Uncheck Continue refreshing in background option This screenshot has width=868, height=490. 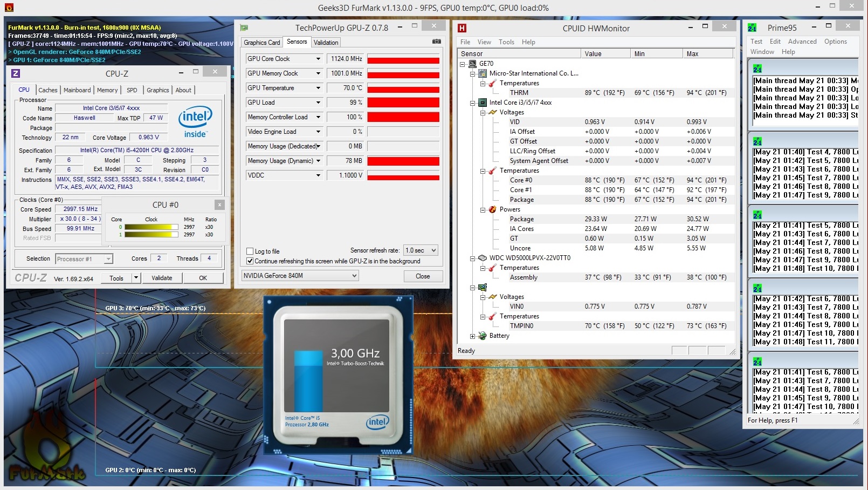250,261
